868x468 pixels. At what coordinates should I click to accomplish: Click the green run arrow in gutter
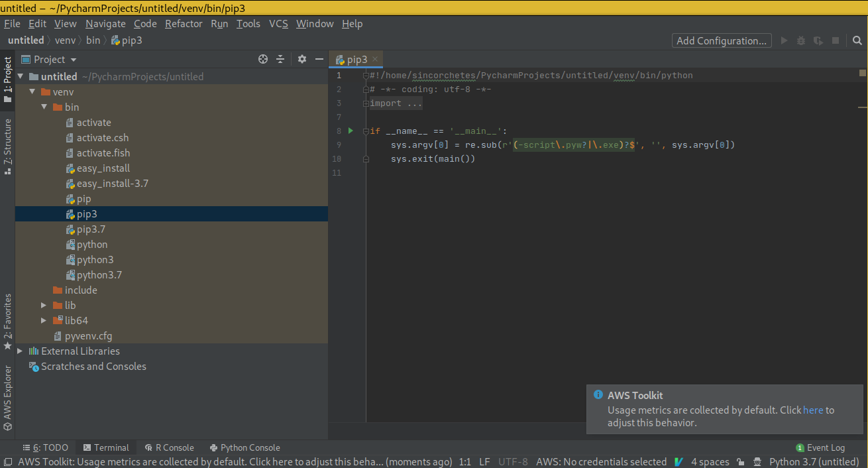click(351, 131)
